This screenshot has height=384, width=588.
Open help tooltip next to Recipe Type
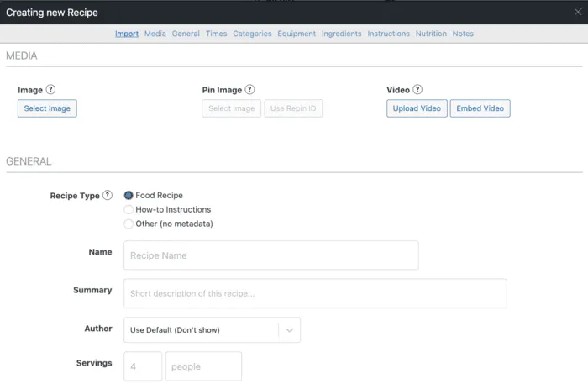108,196
